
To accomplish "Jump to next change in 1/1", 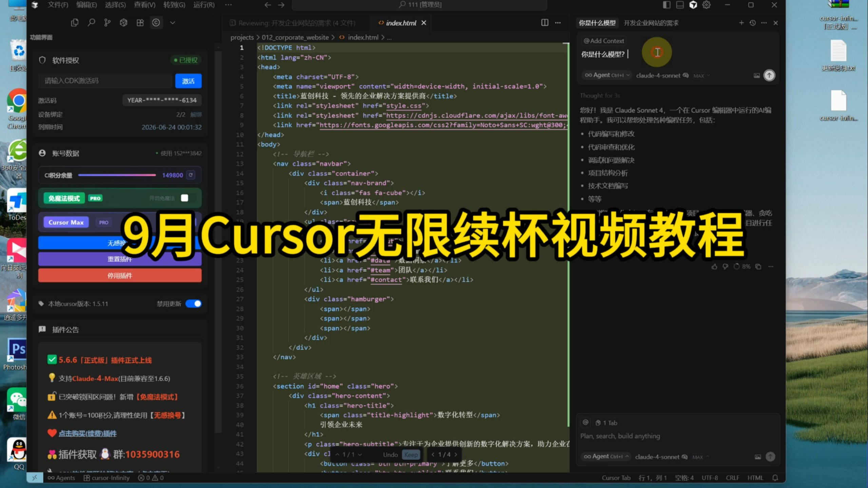I will [360, 454].
